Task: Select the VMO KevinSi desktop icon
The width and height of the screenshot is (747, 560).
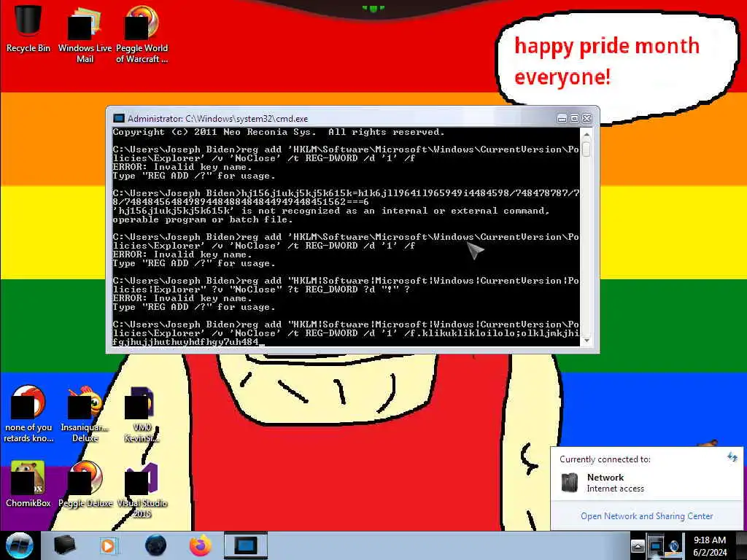Action: tap(142, 413)
